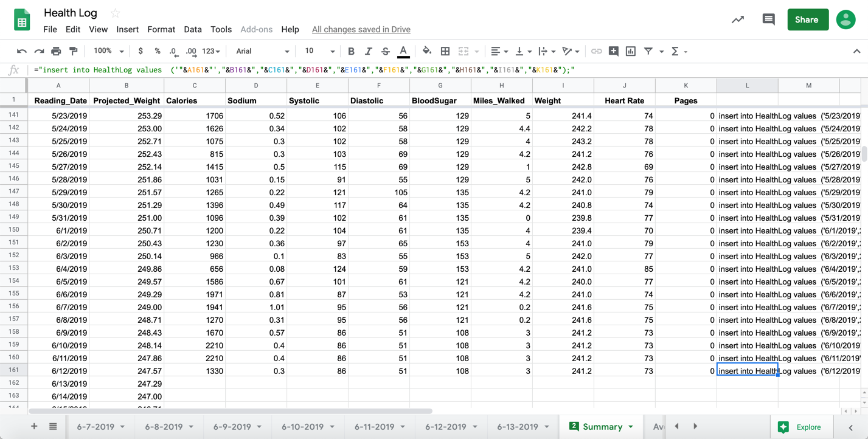Image resolution: width=868 pixels, height=439 pixels.
Task: Open the Data menu
Action: point(193,29)
